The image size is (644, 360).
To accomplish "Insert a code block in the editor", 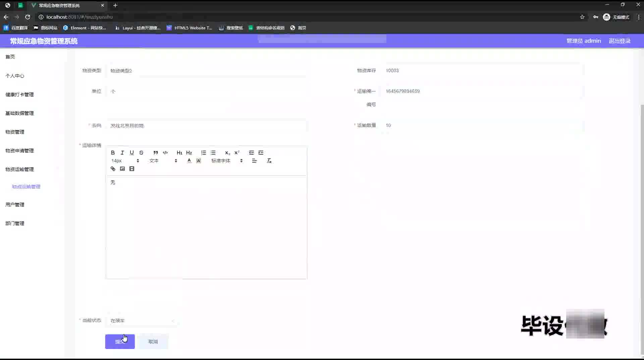I will pos(165,152).
